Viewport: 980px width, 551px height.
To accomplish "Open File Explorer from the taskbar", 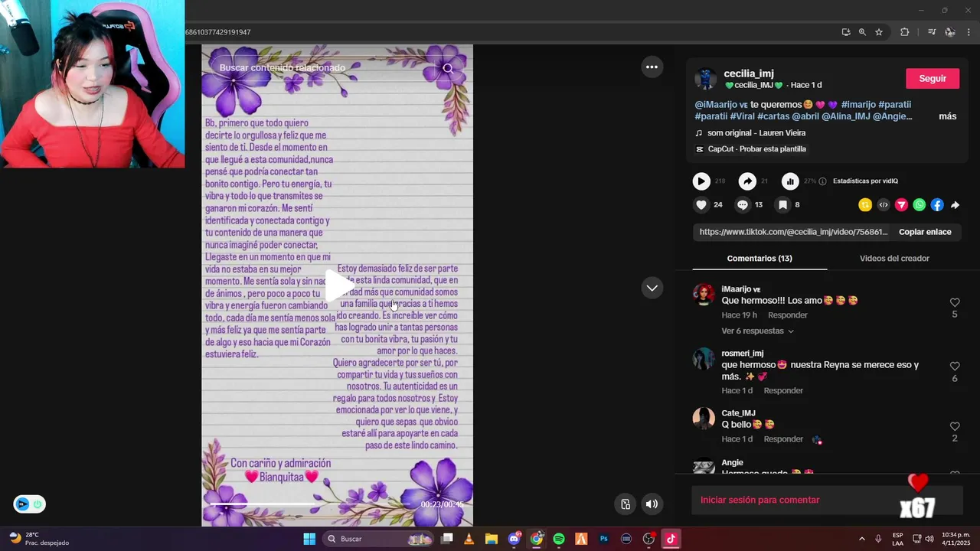I will 491,539.
